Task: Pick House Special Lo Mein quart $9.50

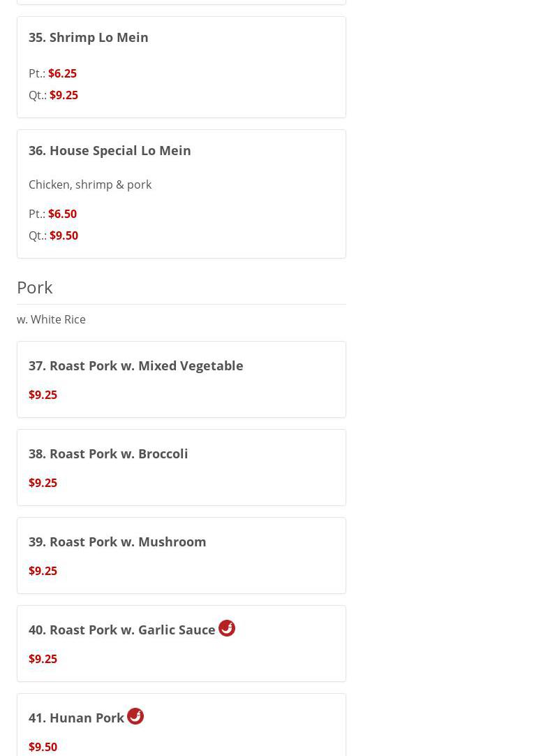Action: (64, 235)
